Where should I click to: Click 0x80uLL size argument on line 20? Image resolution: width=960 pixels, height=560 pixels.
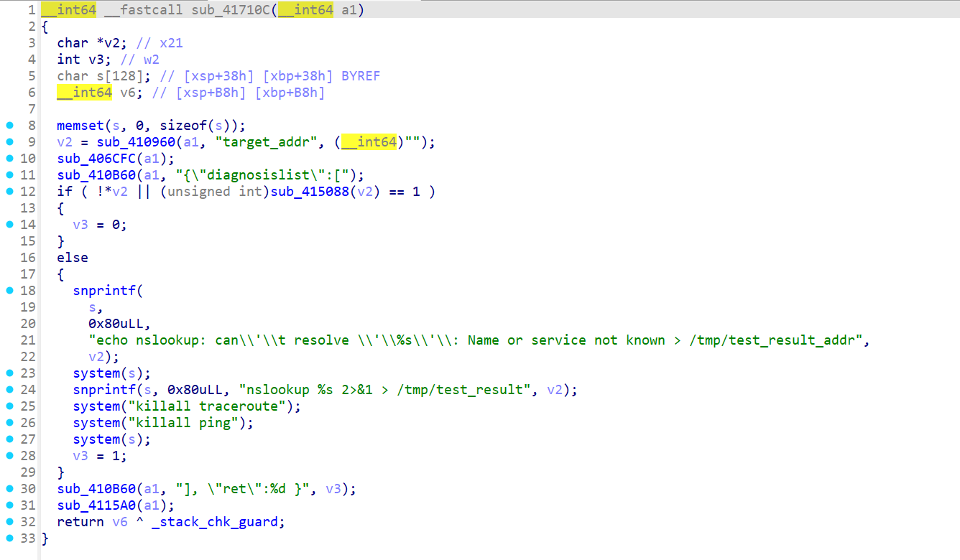click(x=116, y=324)
